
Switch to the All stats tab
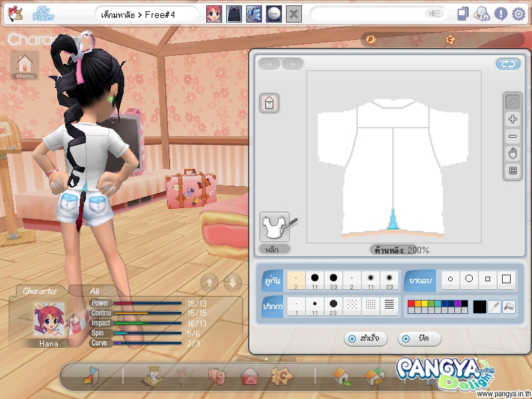click(94, 291)
